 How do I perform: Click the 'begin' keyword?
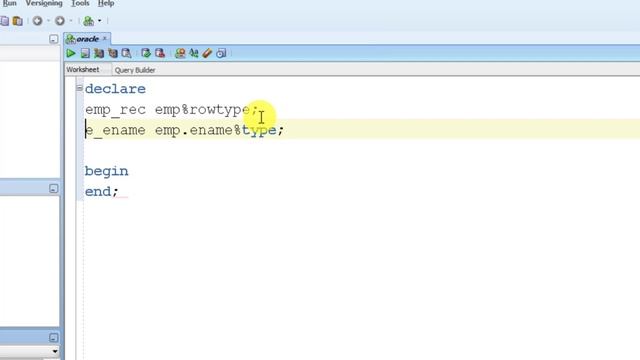coord(107,171)
